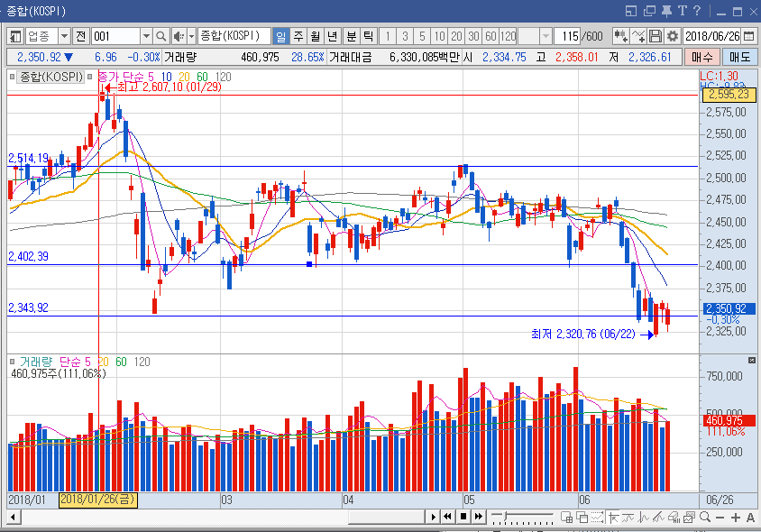
Task: Select the '틱' tick chart tab
Action: [368, 36]
